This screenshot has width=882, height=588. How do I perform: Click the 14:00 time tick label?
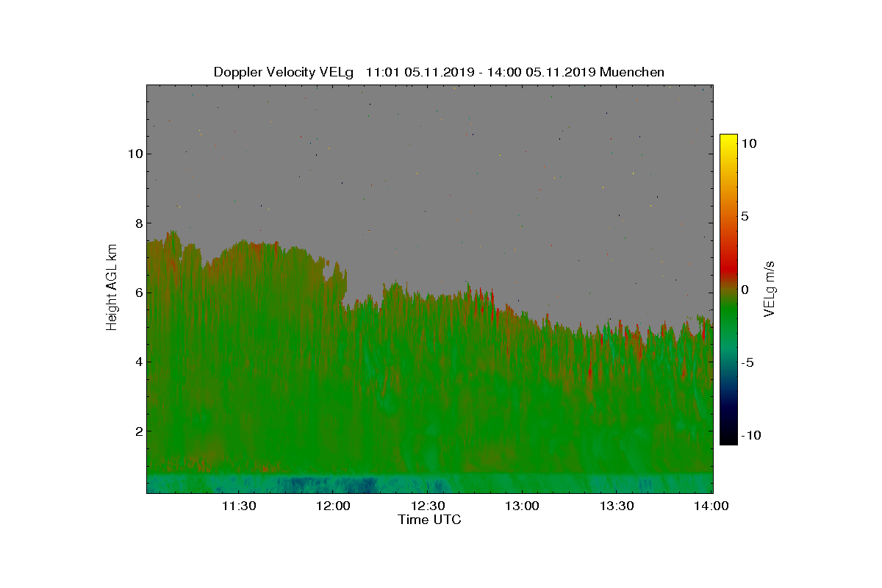pyautogui.click(x=711, y=506)
